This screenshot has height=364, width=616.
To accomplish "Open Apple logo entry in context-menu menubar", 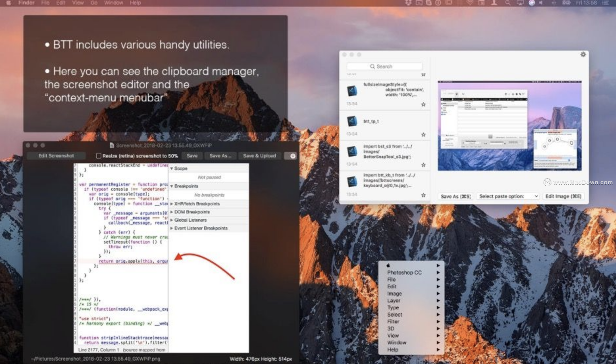I will tap(388, 265).
